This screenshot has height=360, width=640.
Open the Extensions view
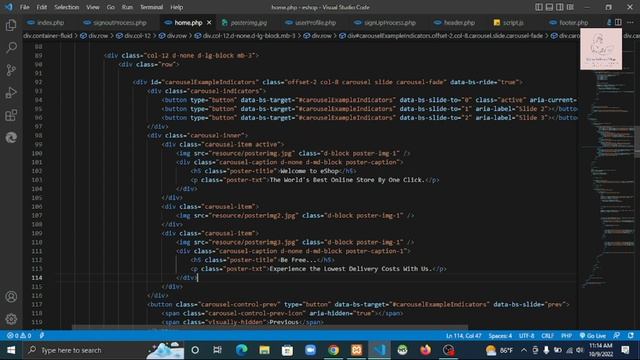[x=11, y=115]
